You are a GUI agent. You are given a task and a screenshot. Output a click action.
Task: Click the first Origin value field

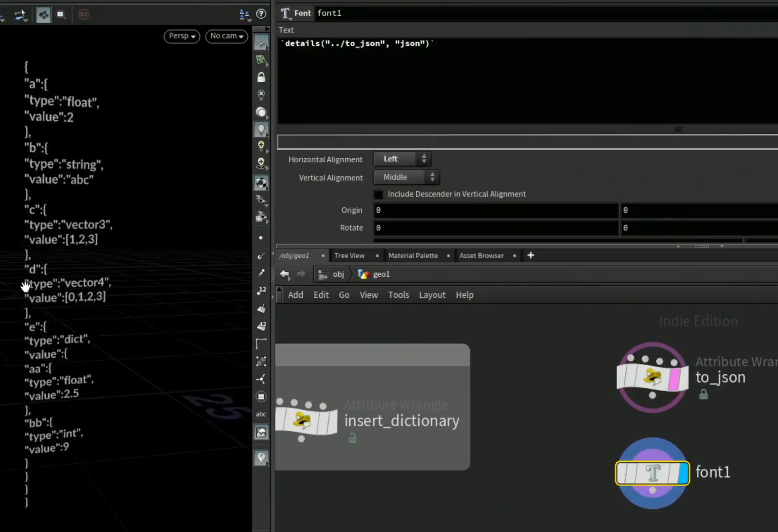click(x=496, y=210)
